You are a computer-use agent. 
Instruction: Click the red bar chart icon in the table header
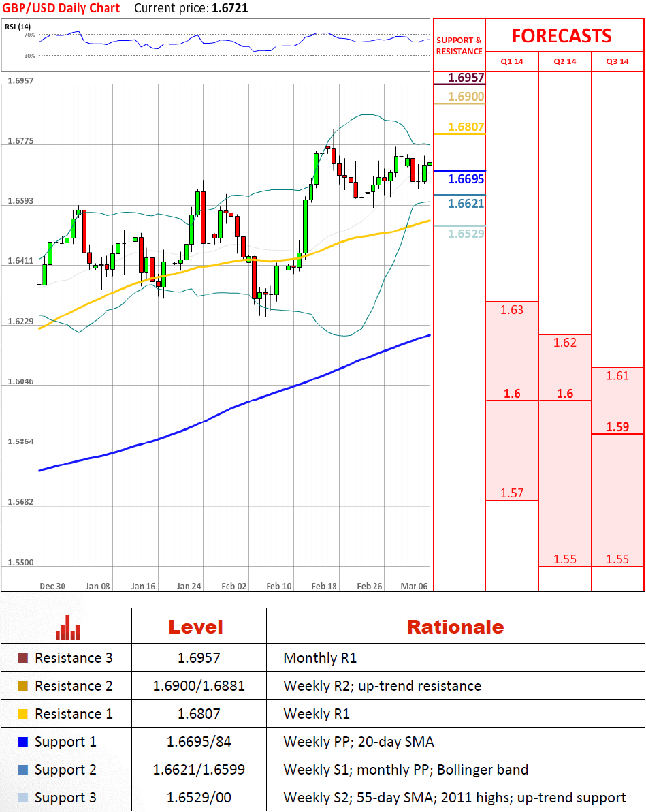[68, 627]
